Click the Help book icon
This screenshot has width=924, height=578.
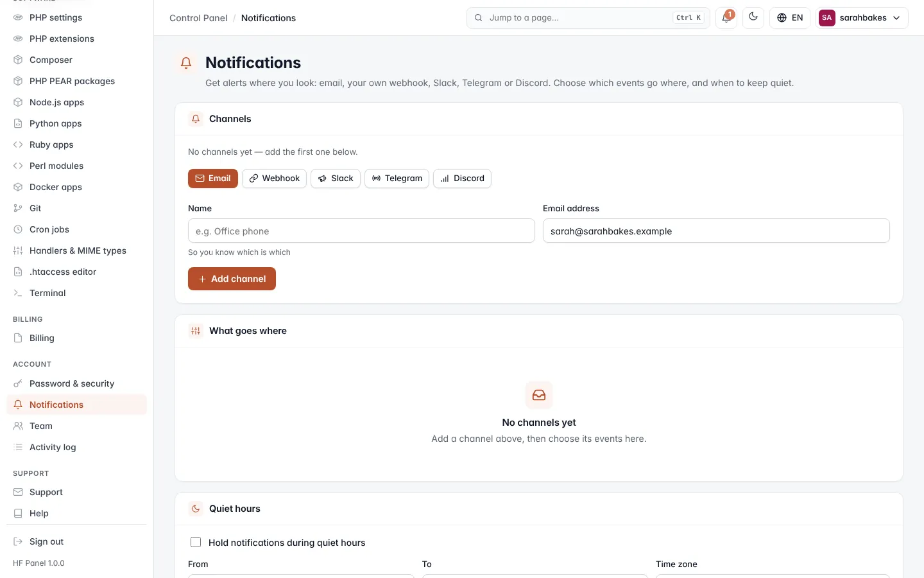pyautogui.click(x=18, y=513)
